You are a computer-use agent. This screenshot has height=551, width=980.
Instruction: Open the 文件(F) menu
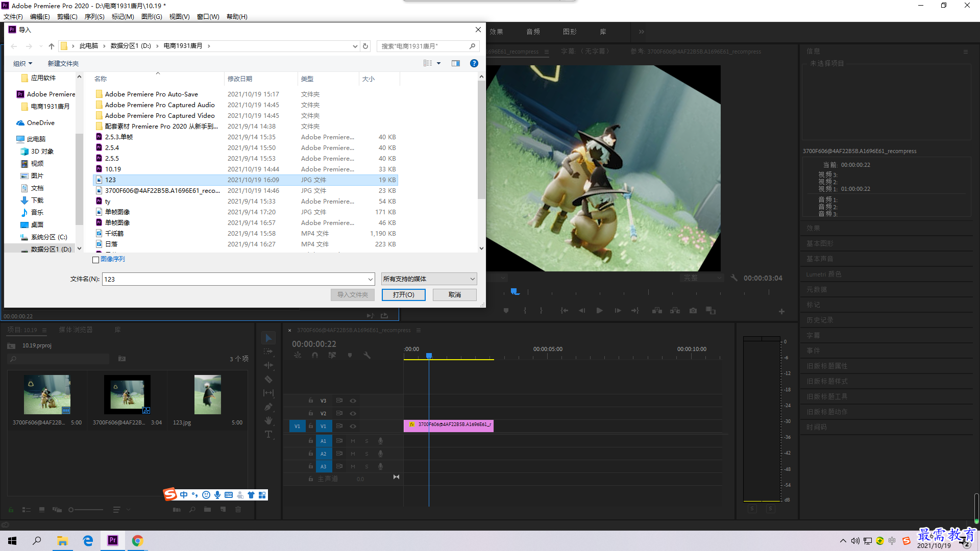[13, 17]
